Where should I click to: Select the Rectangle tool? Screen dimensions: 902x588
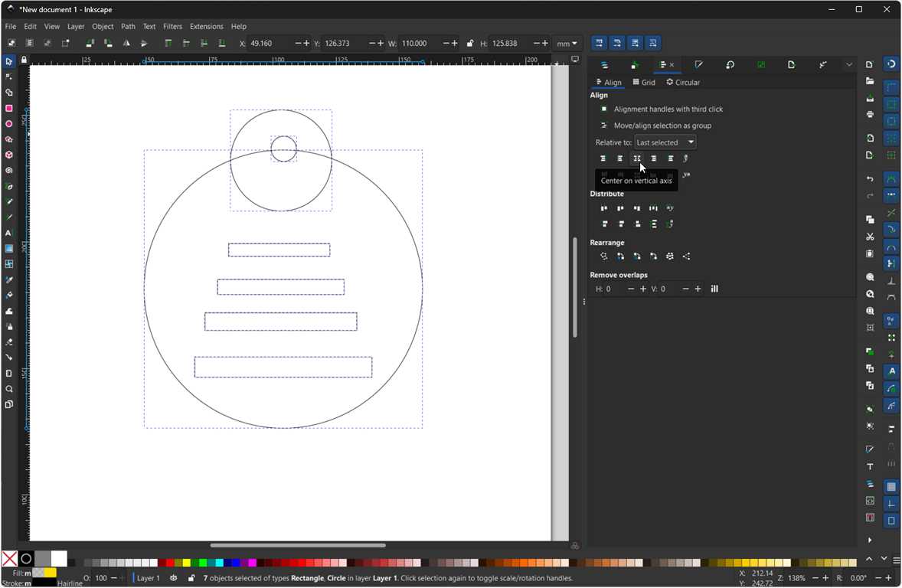8,108
